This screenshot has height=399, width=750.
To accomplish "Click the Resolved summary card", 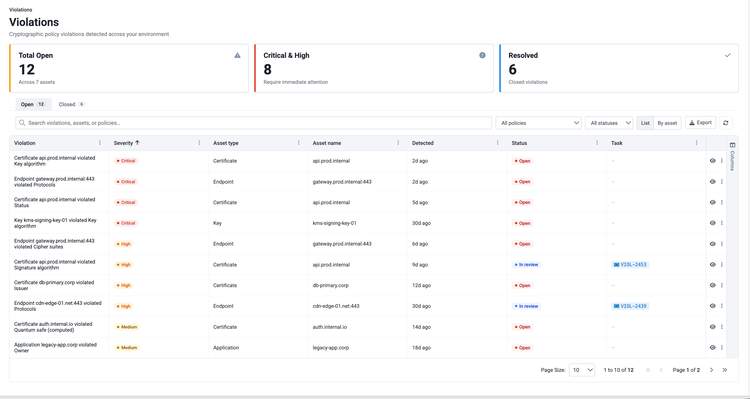I will pos(619,68).
